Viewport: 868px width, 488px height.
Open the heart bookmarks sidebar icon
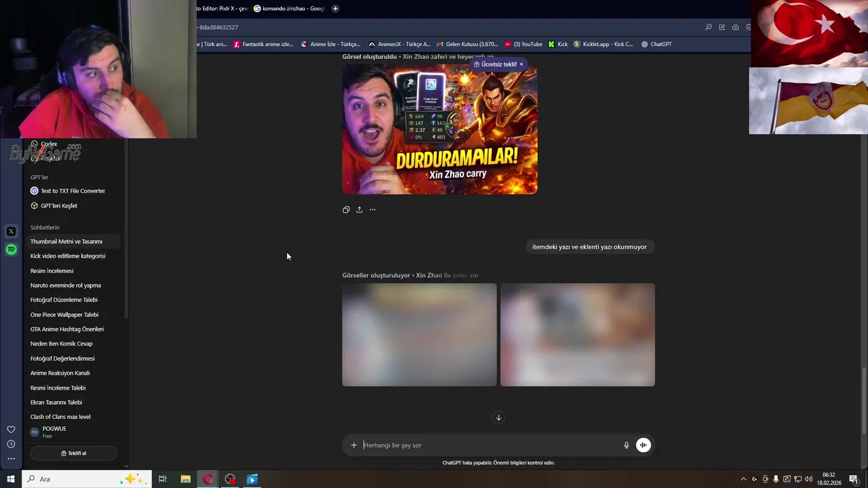(11, 429)
